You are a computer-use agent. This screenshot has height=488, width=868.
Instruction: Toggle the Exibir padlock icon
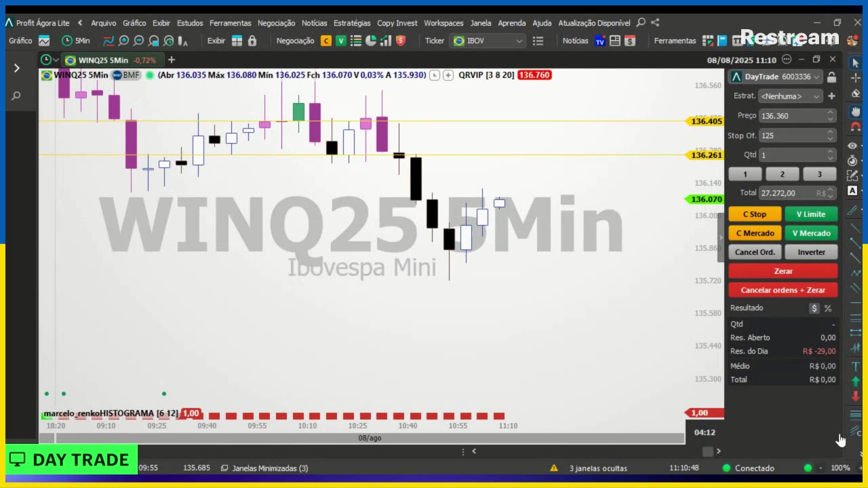click(252, 41)
